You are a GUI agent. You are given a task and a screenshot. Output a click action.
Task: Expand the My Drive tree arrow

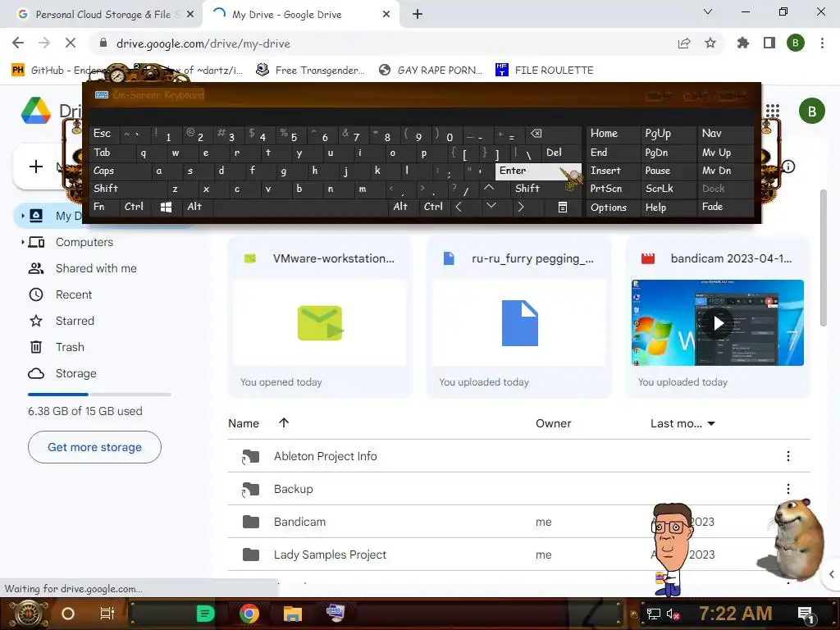(x=22, y=216)
